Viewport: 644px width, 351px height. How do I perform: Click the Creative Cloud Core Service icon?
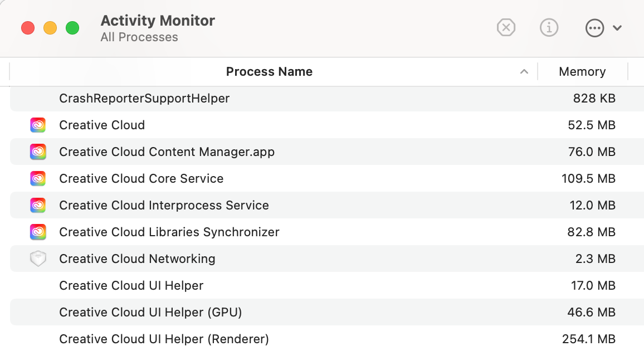[x=38, y=179]
